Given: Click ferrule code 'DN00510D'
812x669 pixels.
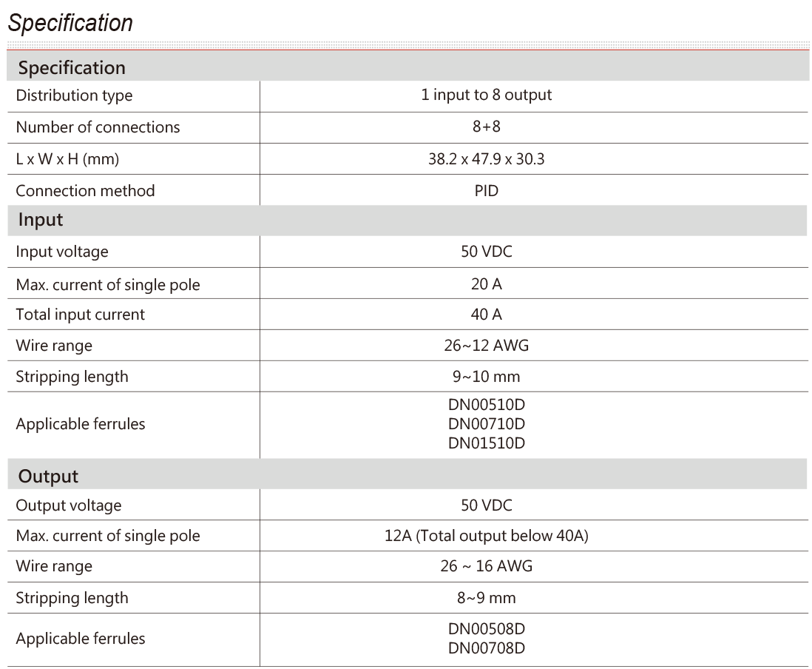Looking at the screenshot, I should (x=487, y=405).
